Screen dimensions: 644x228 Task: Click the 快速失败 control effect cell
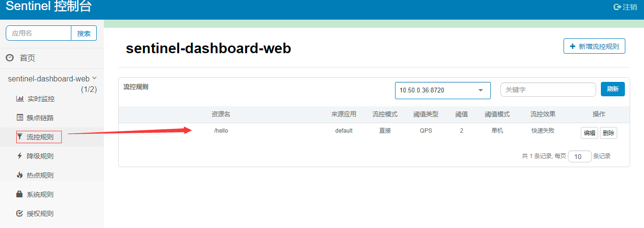pyautogui.click(x=543, y=130)
